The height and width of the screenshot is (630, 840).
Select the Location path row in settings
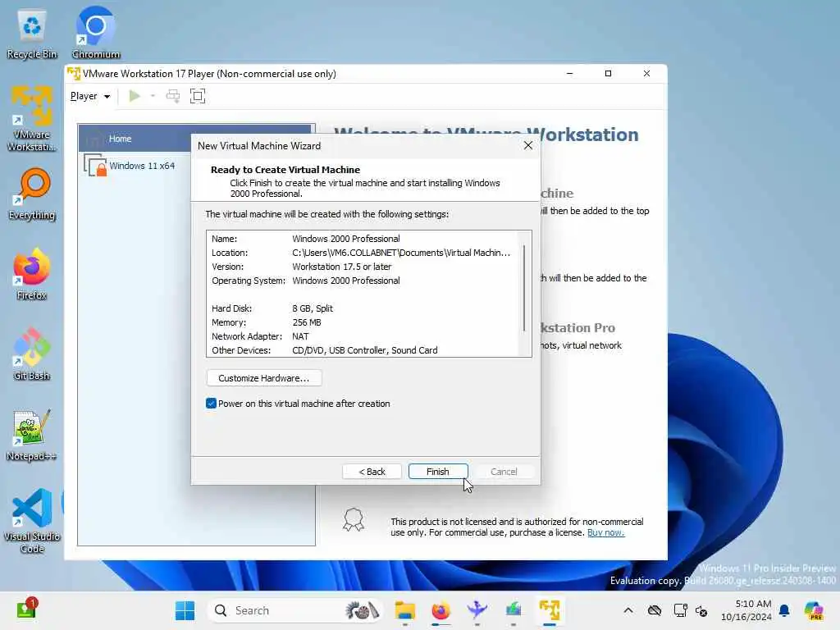pyautogui.click(x=361, y=253)
